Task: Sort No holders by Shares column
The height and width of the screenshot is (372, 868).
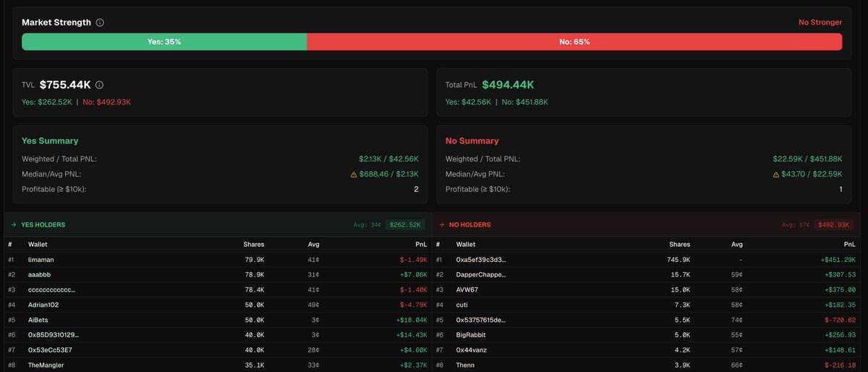Action: click(679, 245)
